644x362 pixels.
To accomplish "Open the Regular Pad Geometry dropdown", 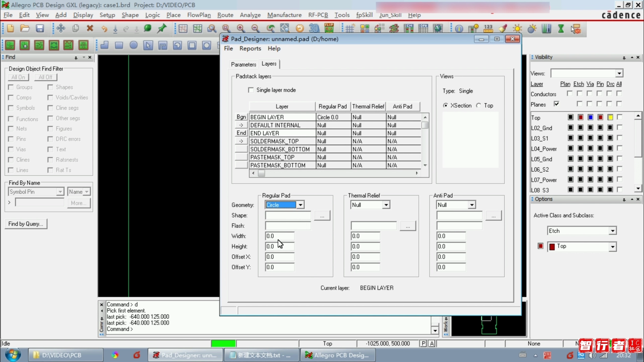I will point(300,205).
